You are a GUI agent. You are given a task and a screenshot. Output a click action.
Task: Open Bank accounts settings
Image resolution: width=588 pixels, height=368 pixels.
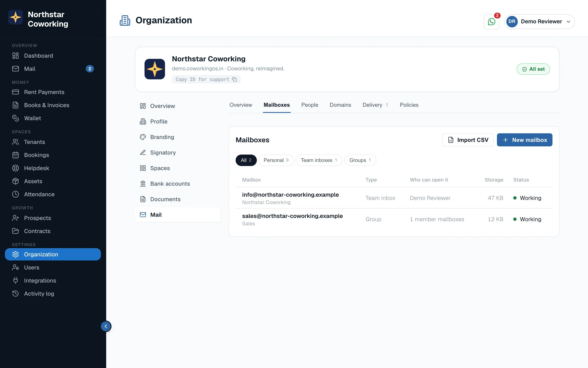[178, 184]
